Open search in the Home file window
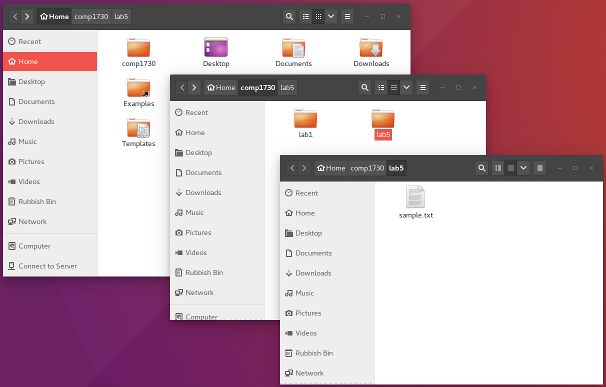 (x=289, y=17)
